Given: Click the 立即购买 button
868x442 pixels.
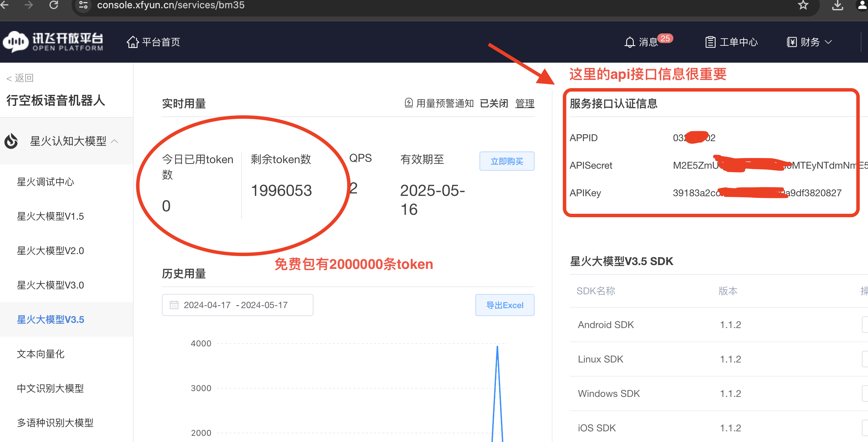Looking at the screenshot, I should (507, 161).
